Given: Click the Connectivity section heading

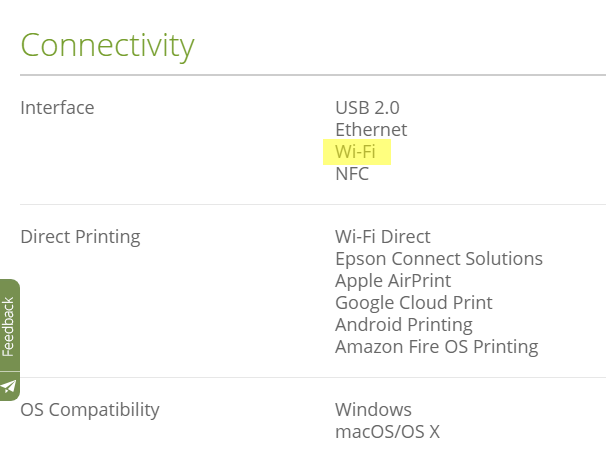Looking at the screenshot, I should [107, 45].
